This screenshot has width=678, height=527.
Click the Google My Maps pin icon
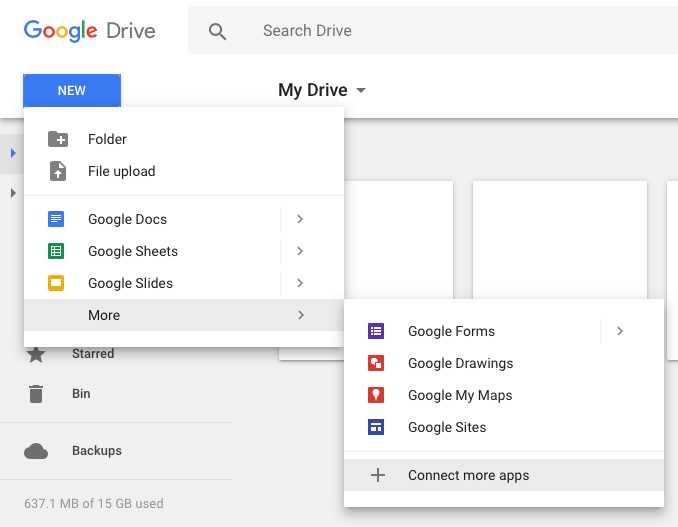tap(376, 395)
